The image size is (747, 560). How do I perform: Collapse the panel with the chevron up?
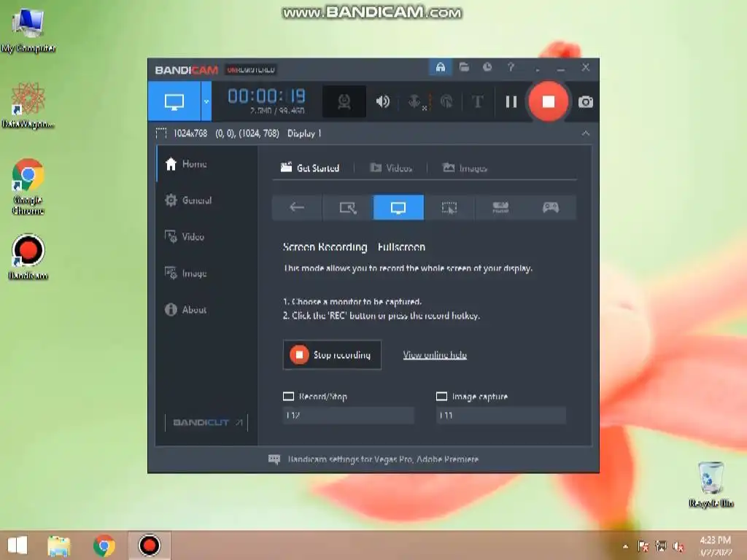(x=586, y=133)
